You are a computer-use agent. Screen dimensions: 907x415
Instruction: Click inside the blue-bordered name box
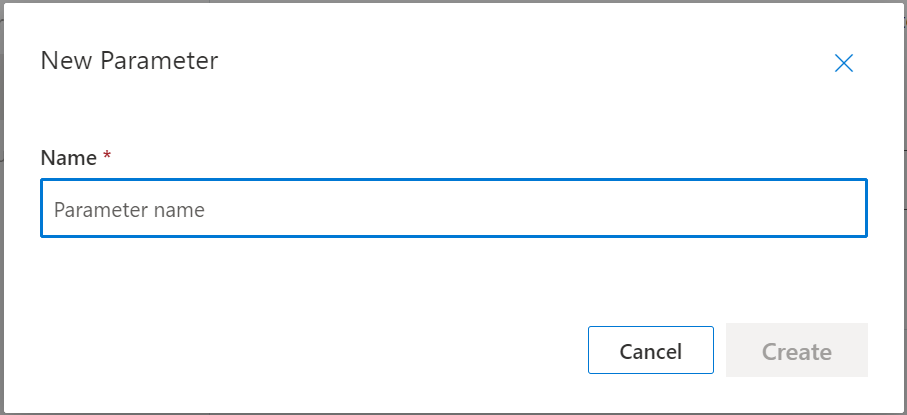(453, 209)
